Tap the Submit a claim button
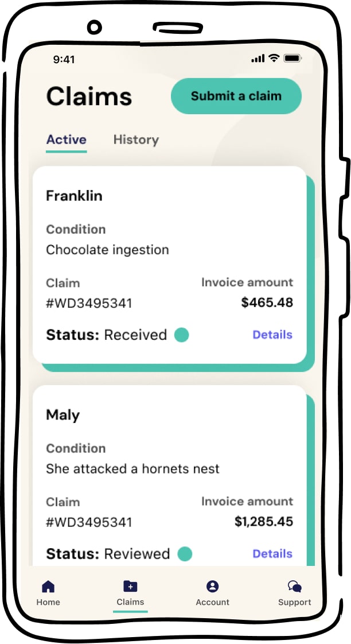 coord(236,96)
